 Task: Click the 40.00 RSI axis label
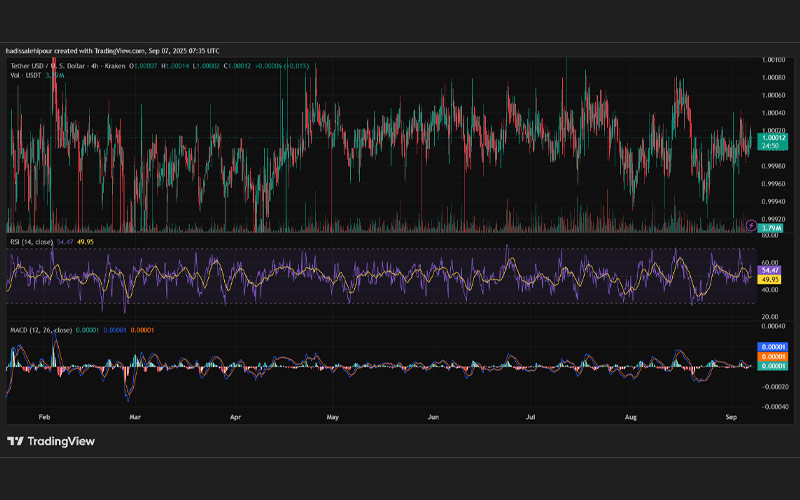click(x=770, y=290)
